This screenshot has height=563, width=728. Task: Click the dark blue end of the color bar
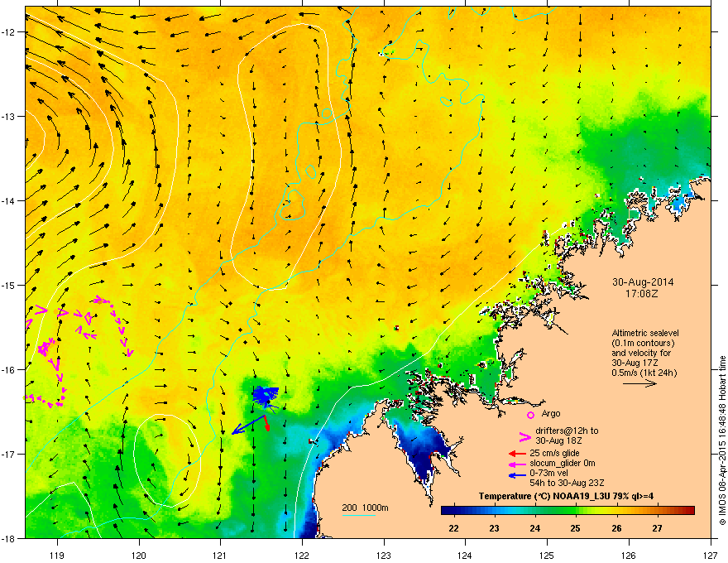click(447, 511)
